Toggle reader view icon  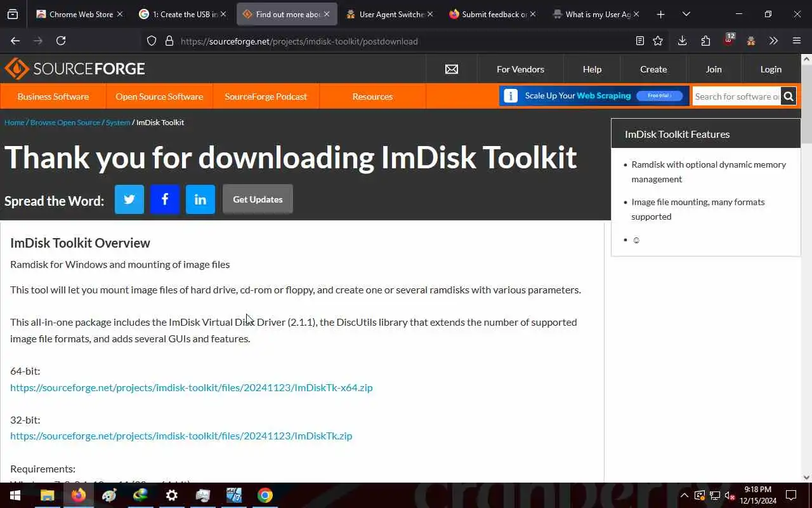pyautogui.click(x=640, y=41)
